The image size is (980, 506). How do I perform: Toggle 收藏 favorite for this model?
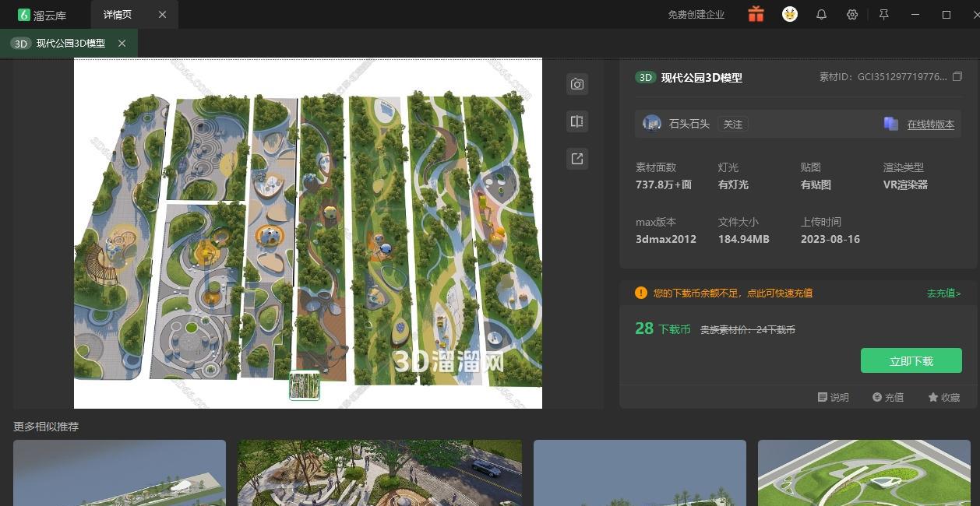943,397
